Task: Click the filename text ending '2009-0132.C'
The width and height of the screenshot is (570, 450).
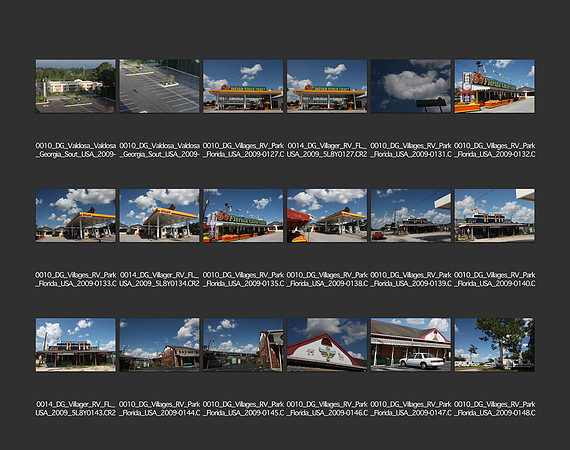Action: pos(495,150)
